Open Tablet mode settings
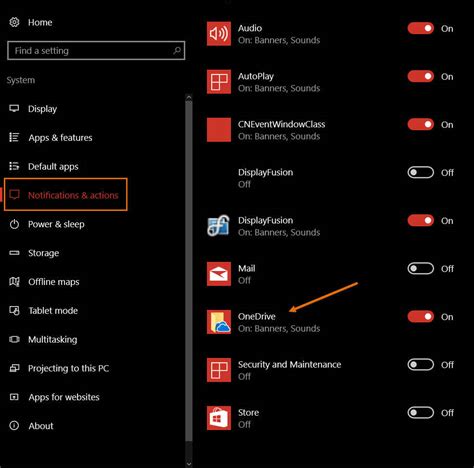Viewport: 474px width, 468px height. point(53,311)
